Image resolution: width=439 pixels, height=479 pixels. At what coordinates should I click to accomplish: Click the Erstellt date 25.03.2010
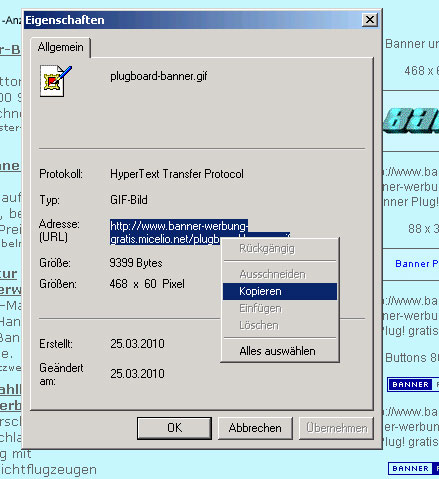pyautogui.click(x=137, y=344)
